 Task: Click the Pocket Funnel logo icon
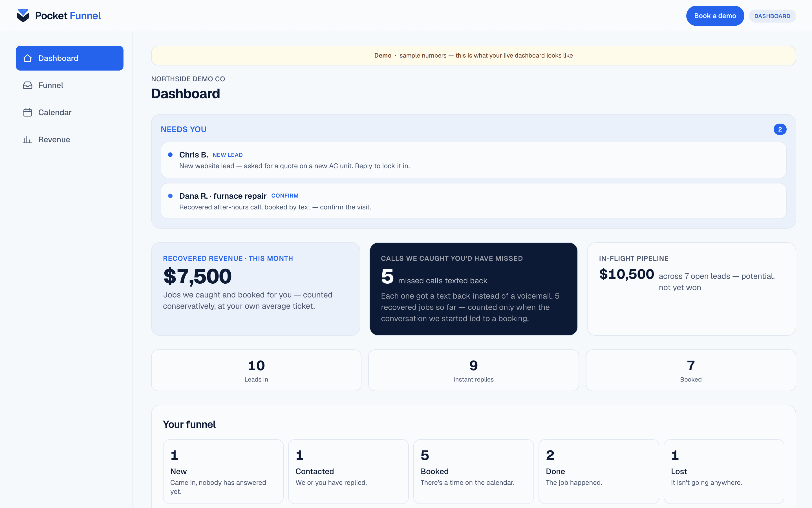click(x=23, y=16)
